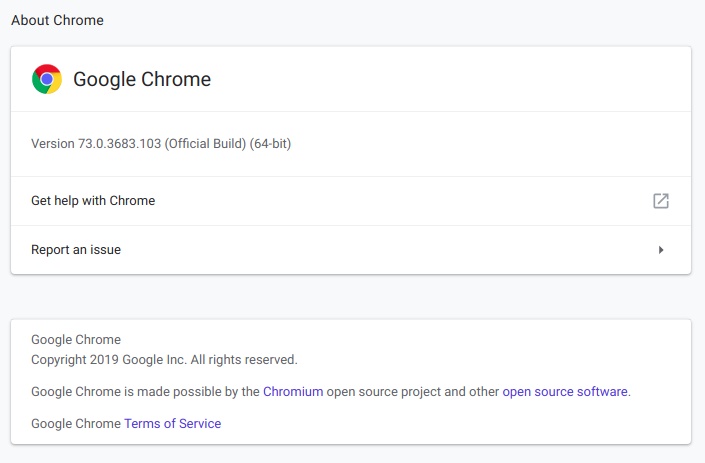The height and width of the screenshot is (463, 705).
Task: Expand the Report an issue arrow
Action: click(660, 250)
